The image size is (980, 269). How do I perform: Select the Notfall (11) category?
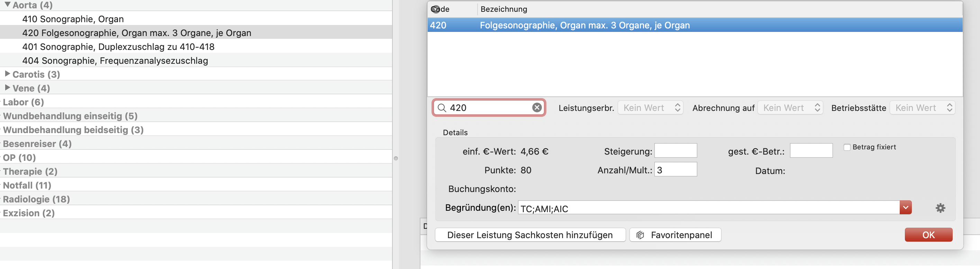click(x=27, y=185)
